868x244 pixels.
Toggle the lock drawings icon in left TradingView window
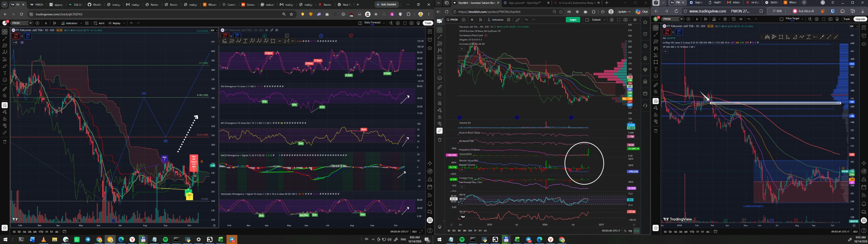pos(5,119)
